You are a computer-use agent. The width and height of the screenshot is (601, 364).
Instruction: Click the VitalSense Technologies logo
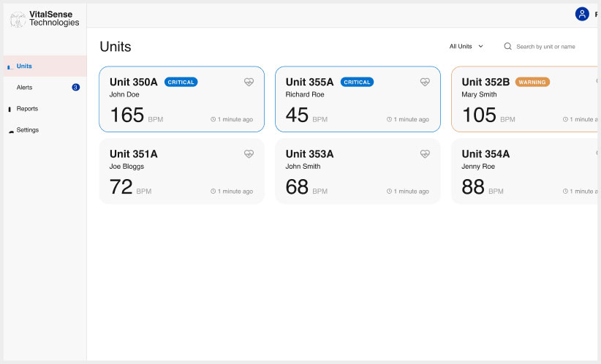(45, 18)
